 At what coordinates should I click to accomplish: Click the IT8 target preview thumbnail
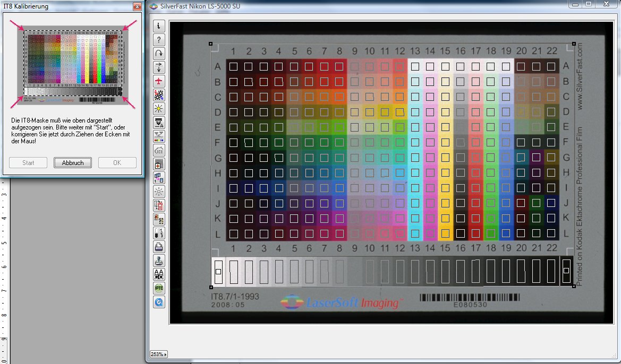[x=73, y=63]
